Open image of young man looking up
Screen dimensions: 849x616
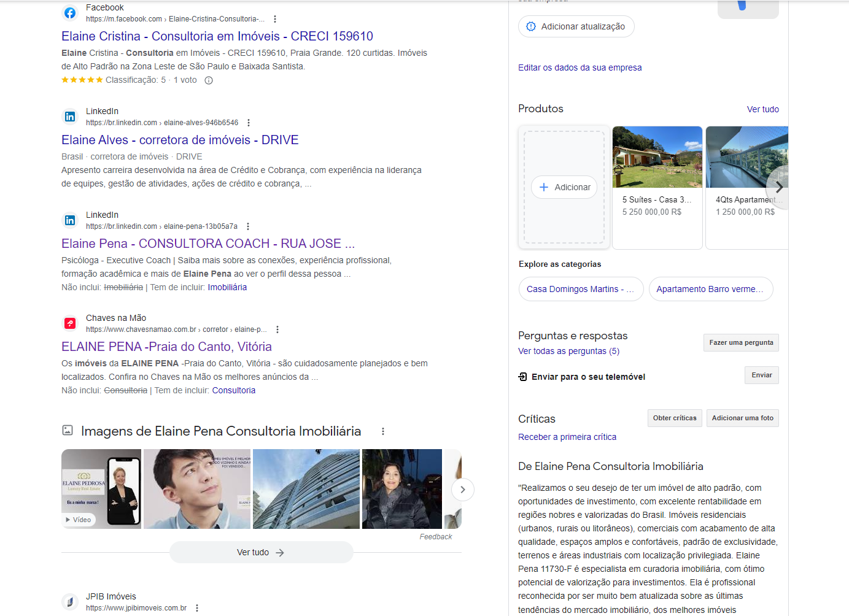[197, 489]
